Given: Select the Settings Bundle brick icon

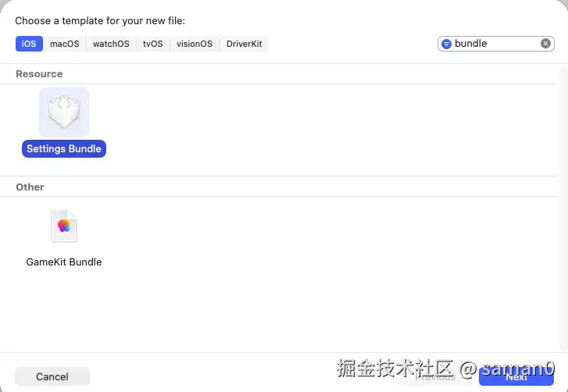Looking at the screenshot, I should [x=64, y=112].
